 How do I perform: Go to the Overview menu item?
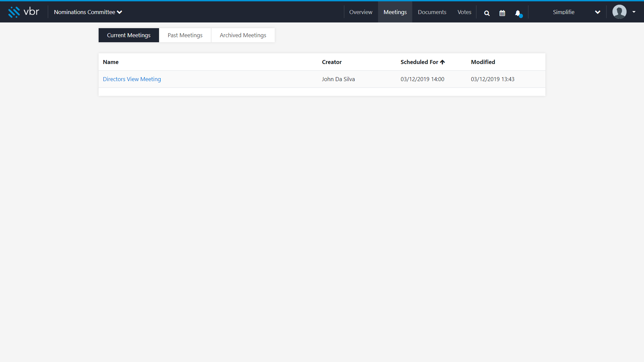(361, 12)
